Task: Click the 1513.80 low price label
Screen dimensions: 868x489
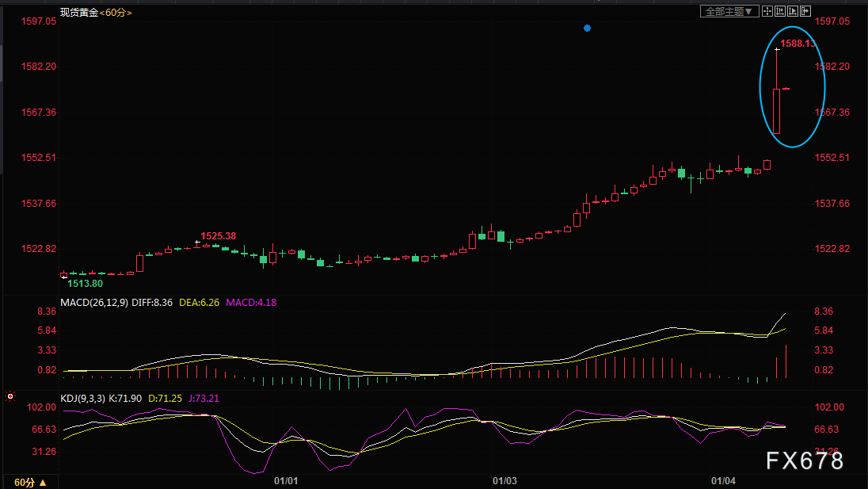Action: click(x=86, y=284)
